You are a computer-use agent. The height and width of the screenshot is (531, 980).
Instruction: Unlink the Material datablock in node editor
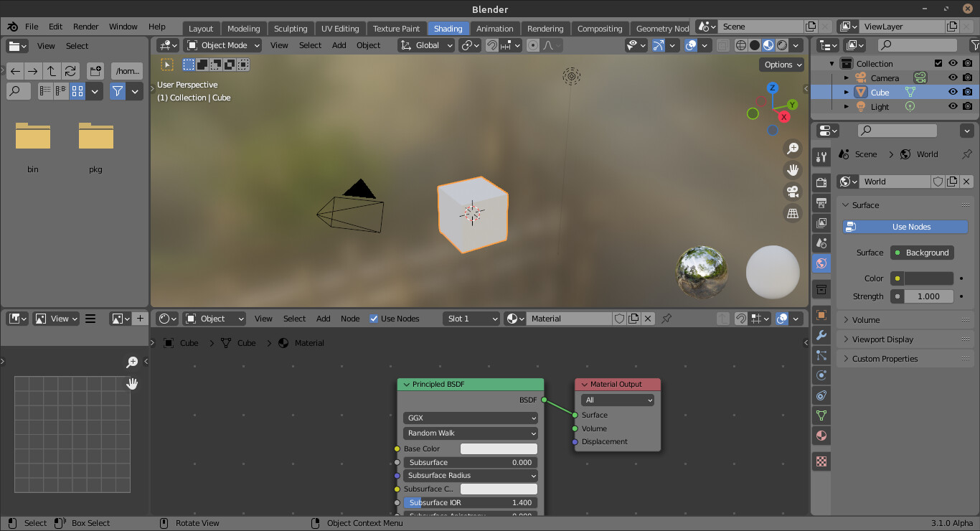click(x=648, y=319)
